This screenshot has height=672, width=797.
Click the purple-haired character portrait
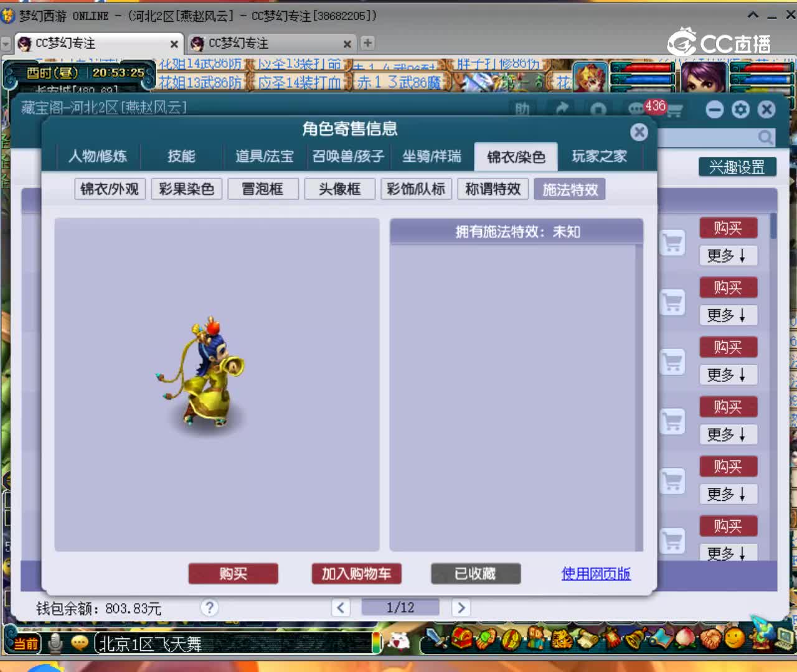[x=704, y=77]
